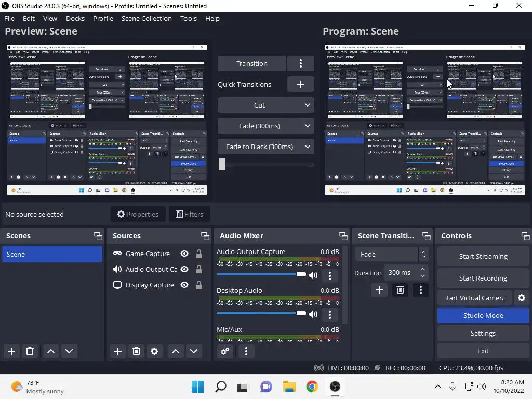532x399 pixels.
Task: Mute Audio Output Capture speaker icon
Action: (313, 275)
